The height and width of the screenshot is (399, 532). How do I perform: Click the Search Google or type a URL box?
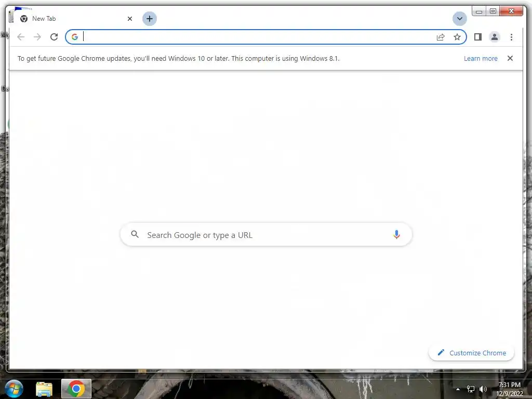266,234
